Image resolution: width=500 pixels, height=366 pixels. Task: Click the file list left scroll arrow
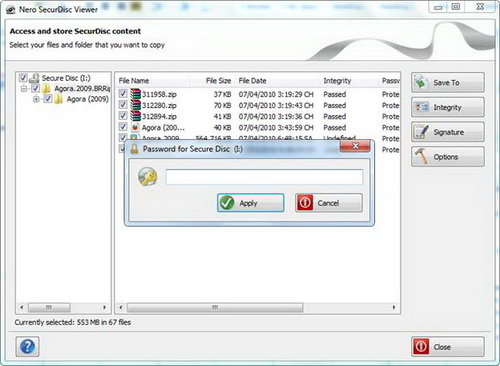pyautogui.click(x=121, y=307)
